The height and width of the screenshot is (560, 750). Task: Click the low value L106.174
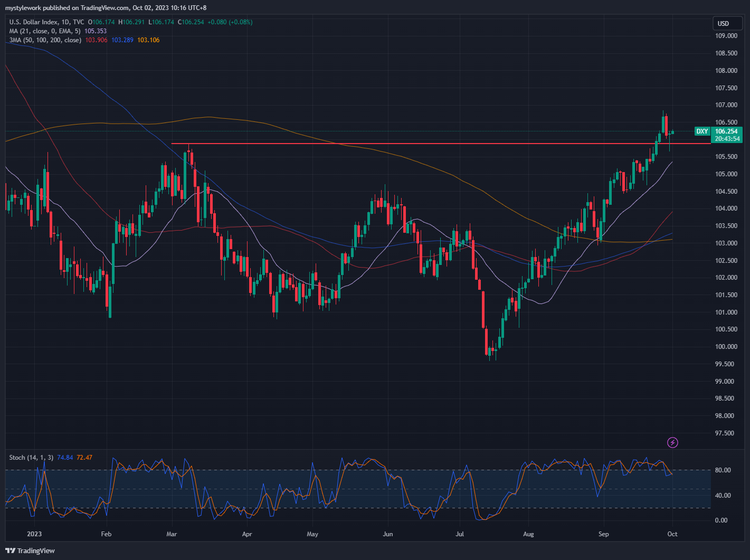pos(161,22)
